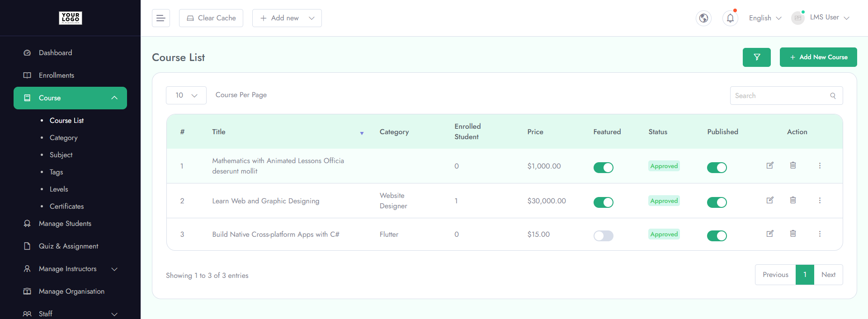Edit the Mathematics with Animated Lessons course
This screenshot has height=319, width=868.
click(770, 165)
